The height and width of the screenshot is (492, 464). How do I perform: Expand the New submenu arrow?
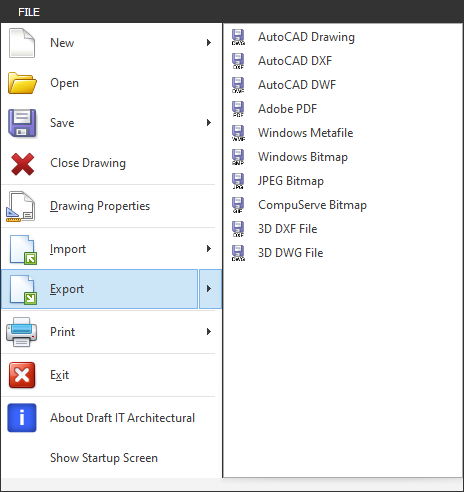209,43
